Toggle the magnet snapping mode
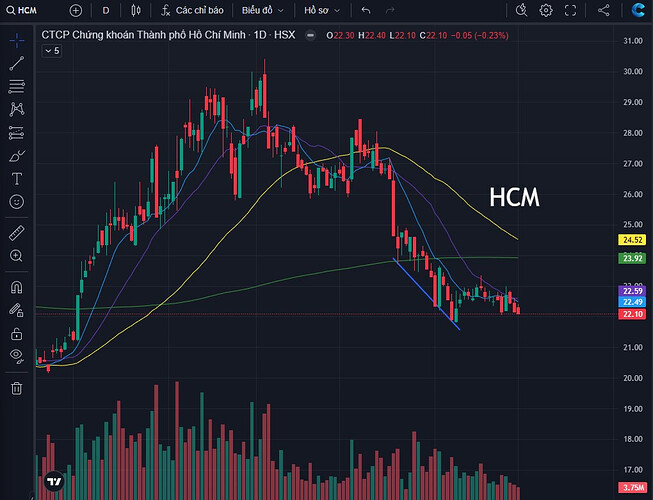The image size is (653, 500). pos(17,287)
